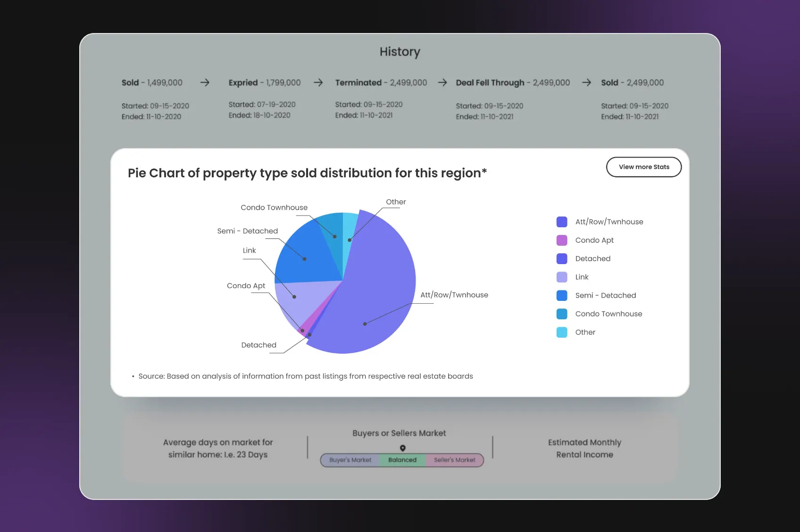Select the Seller's Market segment

[x=454, y=460]
